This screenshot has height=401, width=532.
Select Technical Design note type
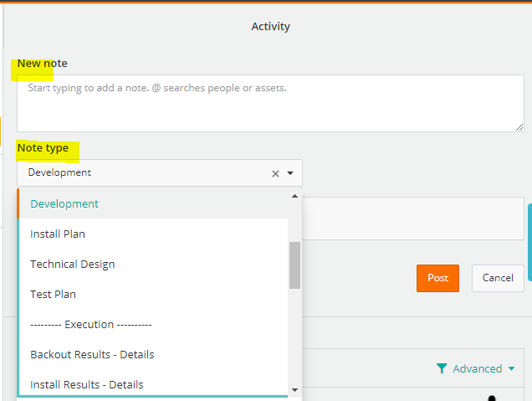(73, 264)
